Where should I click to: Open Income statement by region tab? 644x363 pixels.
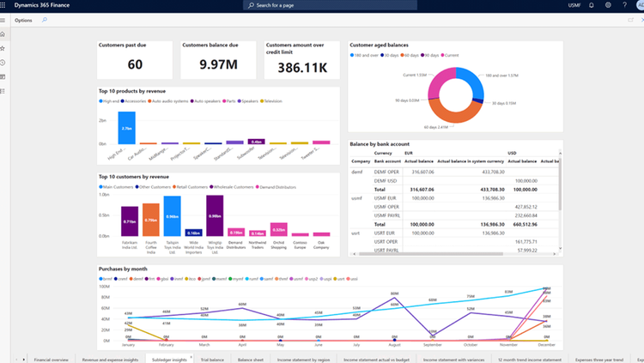303,360
